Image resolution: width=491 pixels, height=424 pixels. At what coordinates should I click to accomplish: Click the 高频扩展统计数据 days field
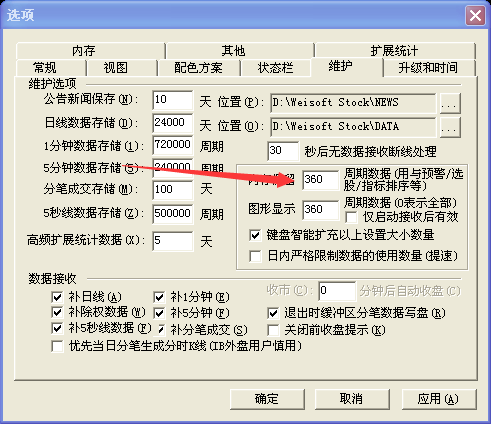(x=173, y=241)
